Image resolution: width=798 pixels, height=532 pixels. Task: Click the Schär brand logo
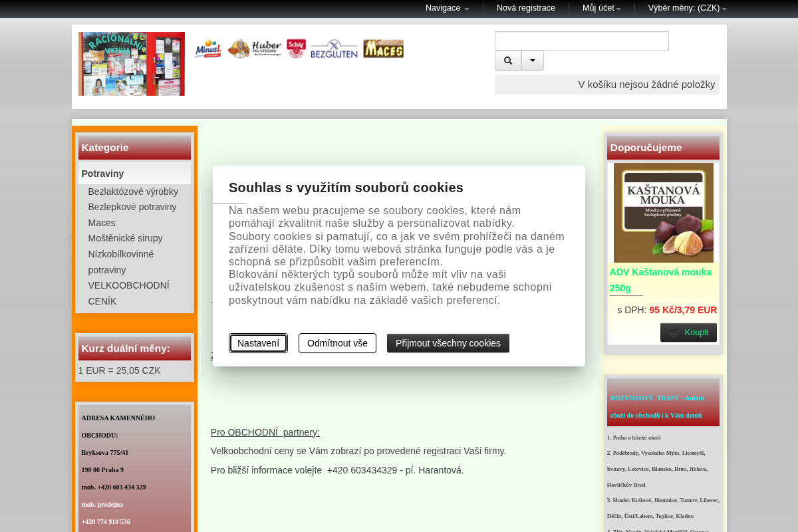(x=296, y=49)
